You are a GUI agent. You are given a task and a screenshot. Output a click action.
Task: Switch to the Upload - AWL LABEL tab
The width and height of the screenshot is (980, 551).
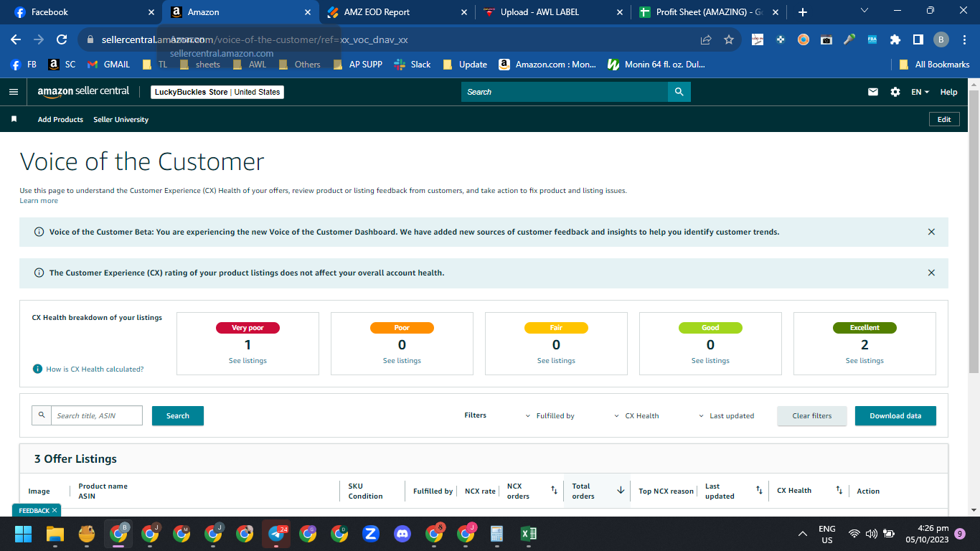(x=552, y=12)
